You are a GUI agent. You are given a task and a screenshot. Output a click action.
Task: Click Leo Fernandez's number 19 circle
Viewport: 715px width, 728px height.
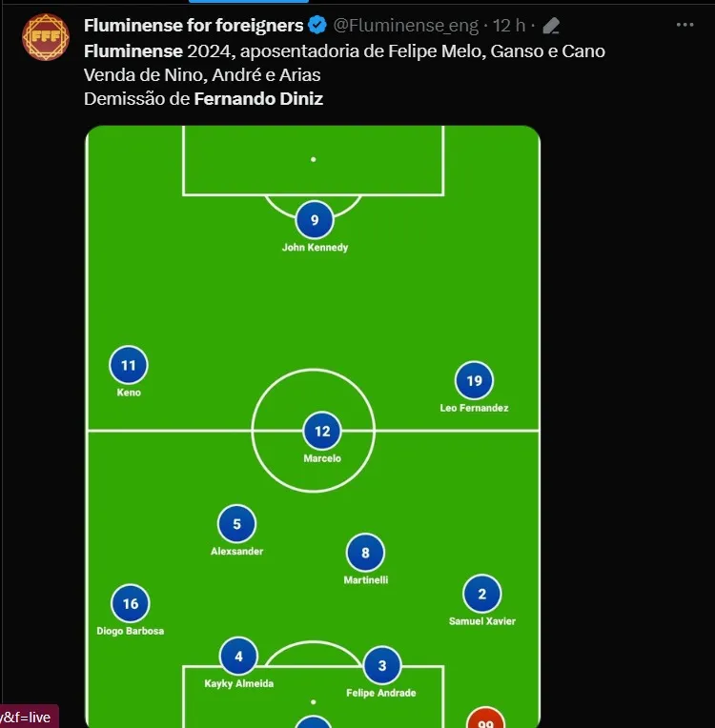click(x=474, y=381)
